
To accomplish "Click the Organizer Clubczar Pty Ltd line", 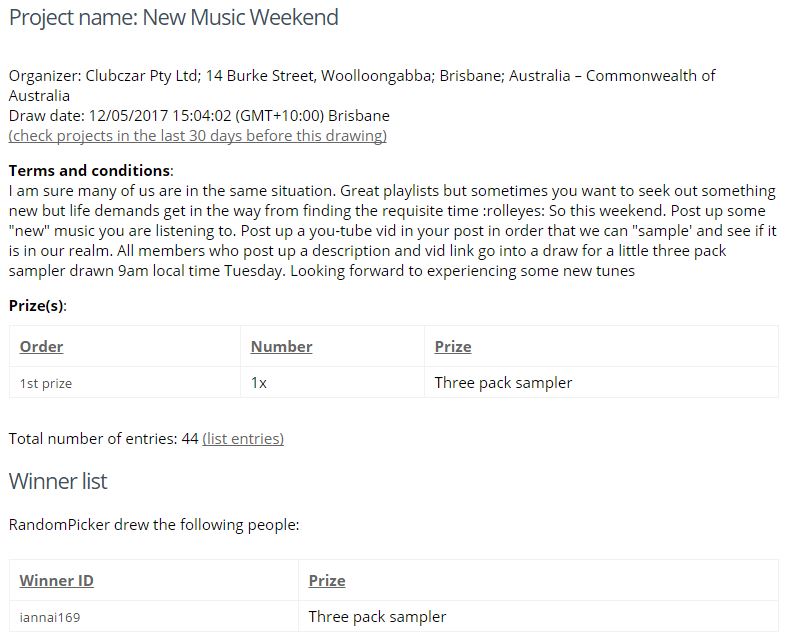I will click(362, 85).
